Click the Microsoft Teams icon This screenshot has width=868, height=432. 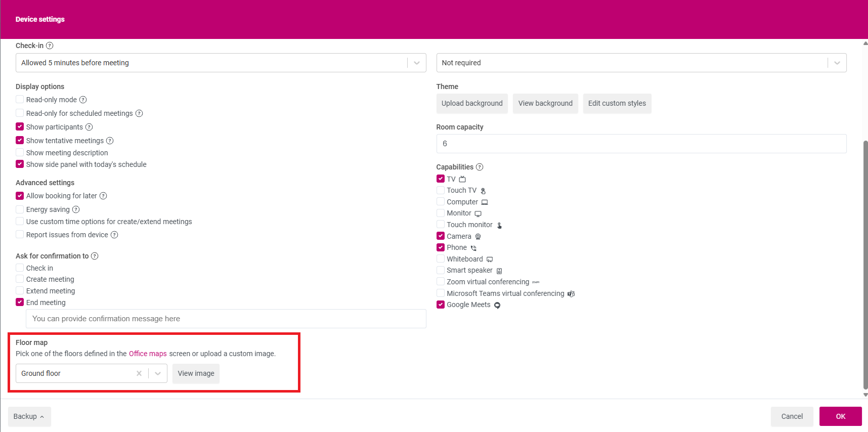(x=571, y=293)
